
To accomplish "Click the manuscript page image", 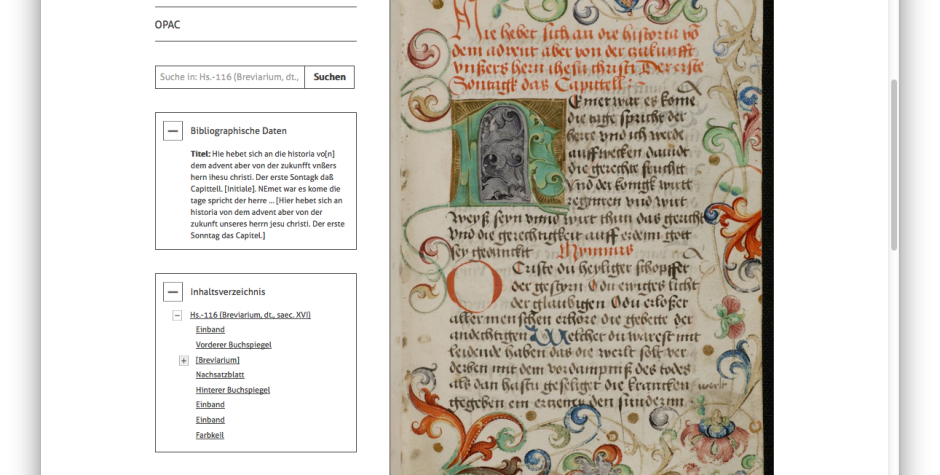I will (581, 238).
